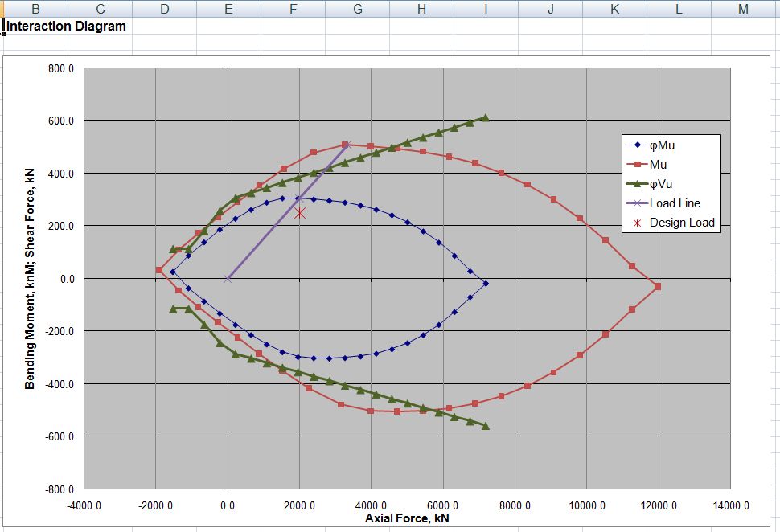Select the Load Line origin marker at zero
The width and height of the screenshot is (780, 532).
click(x=228, y=279)
